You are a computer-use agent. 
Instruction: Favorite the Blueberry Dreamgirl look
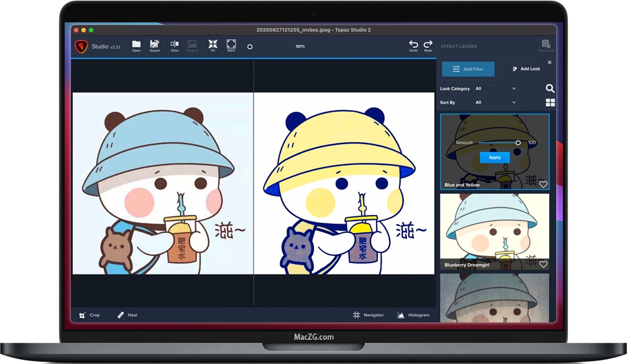[543, 265]
